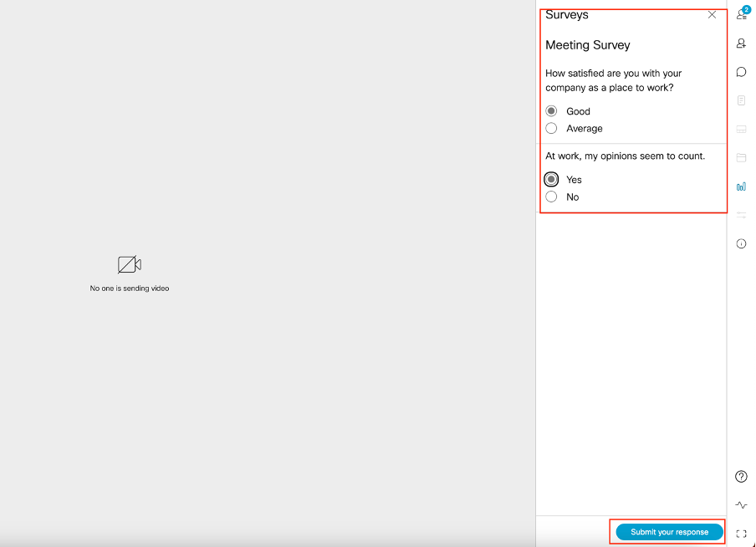
Task: Close the Surveys panel
Action: pos(713,15)
